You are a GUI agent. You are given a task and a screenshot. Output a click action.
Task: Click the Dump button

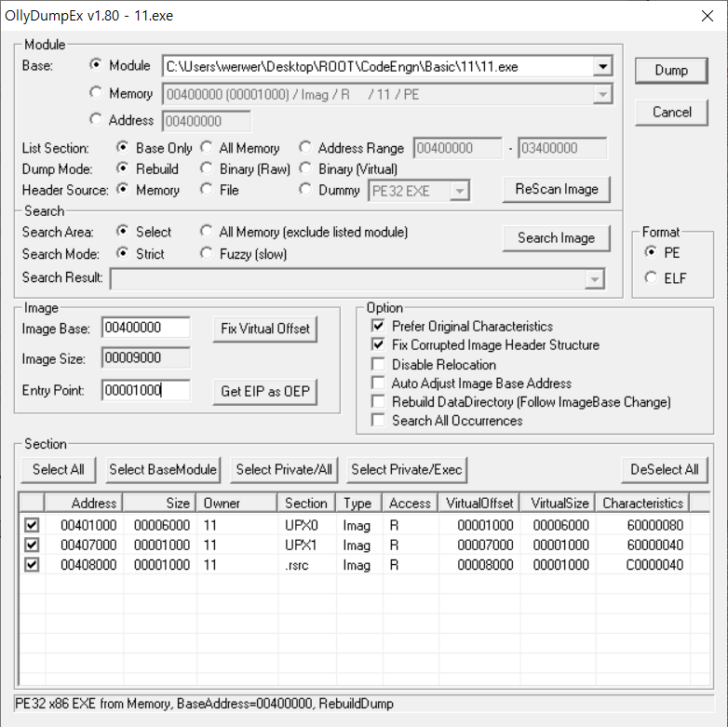pos(671,71)
